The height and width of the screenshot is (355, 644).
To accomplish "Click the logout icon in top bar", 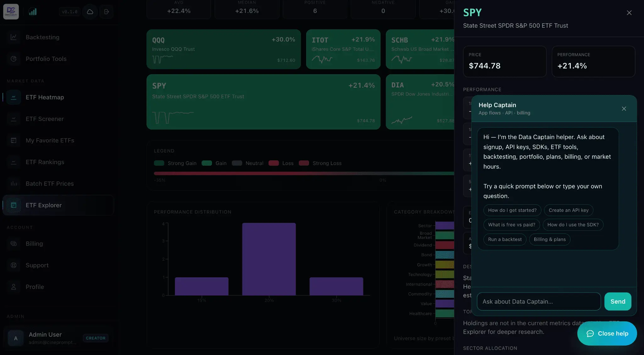I will pyautogui.click(x=107, y=12).
